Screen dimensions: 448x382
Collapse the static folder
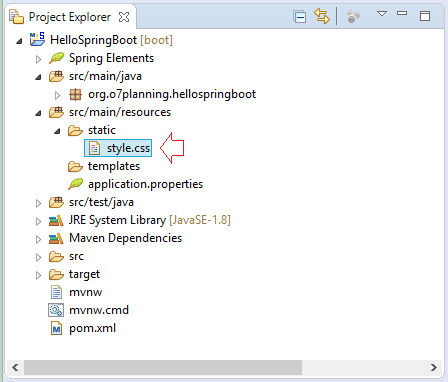tap(57, 131)
